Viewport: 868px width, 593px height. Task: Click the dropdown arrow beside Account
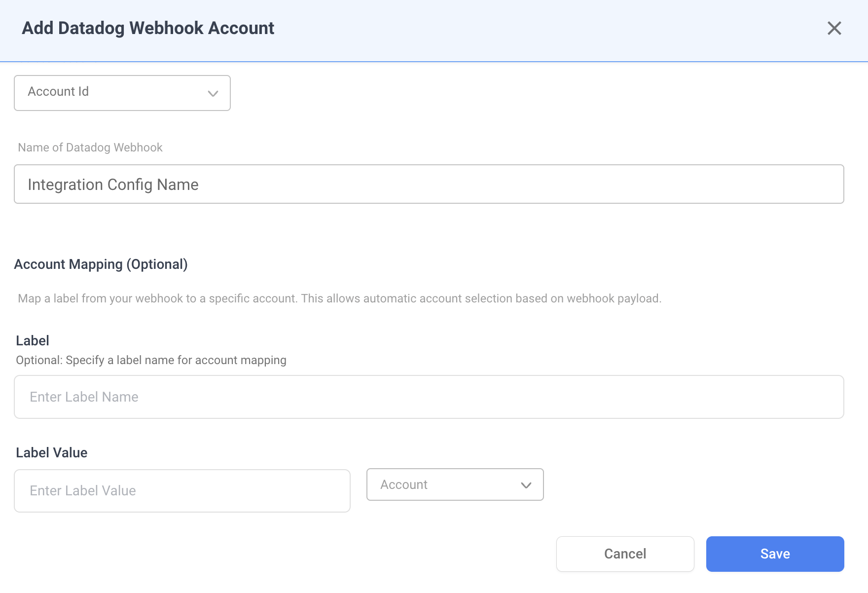pyautogui.click(x=525, y=485)
